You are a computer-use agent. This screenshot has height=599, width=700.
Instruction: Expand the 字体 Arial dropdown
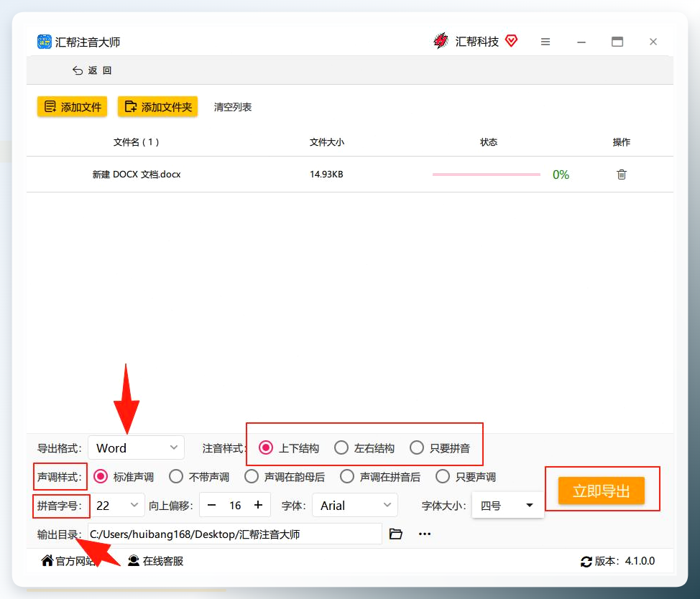355,506
